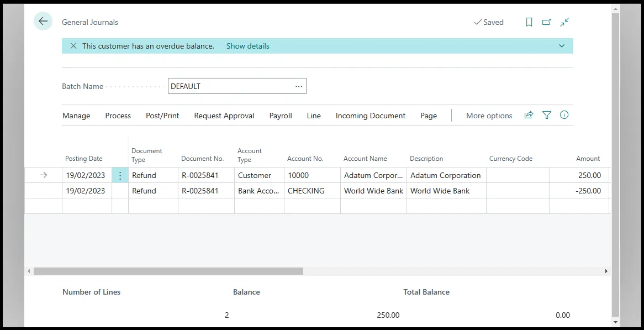This screenshot has height=330, width=644.
Task: Open the Page menu
Action: pyautogui.click(x=429, y=116)
